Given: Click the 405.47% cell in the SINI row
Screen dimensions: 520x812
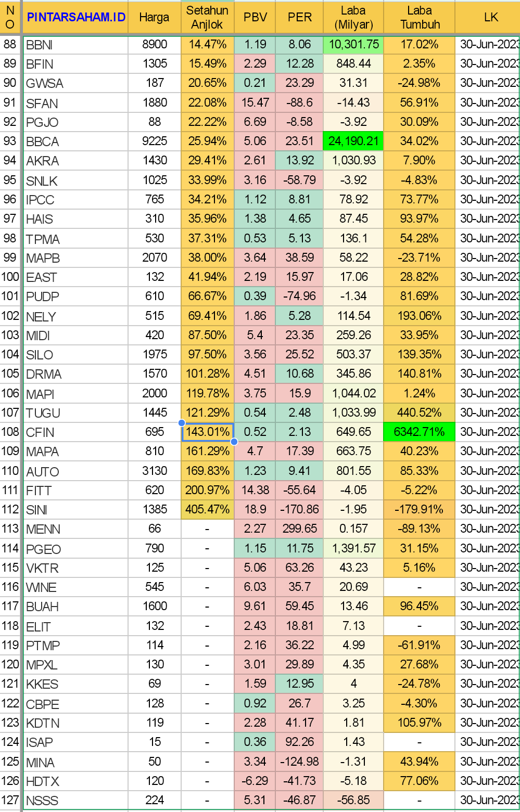Looking at the screenshot, I should 207,509.
